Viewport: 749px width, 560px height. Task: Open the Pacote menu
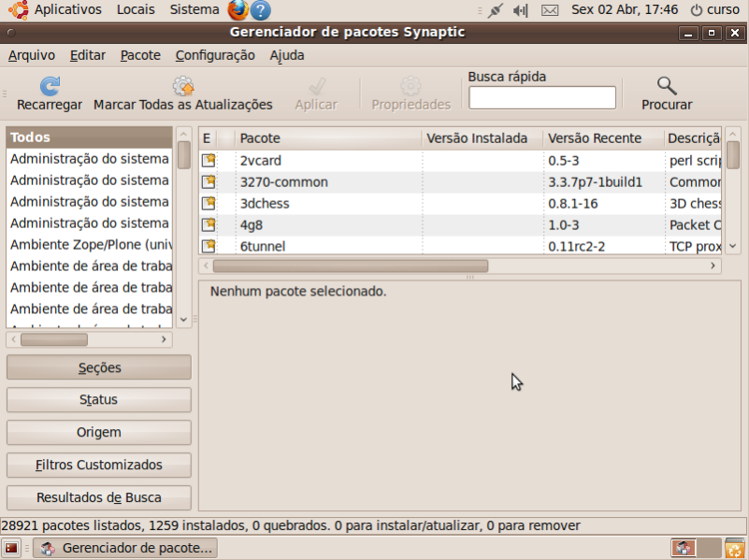click(x=140, y=55)
